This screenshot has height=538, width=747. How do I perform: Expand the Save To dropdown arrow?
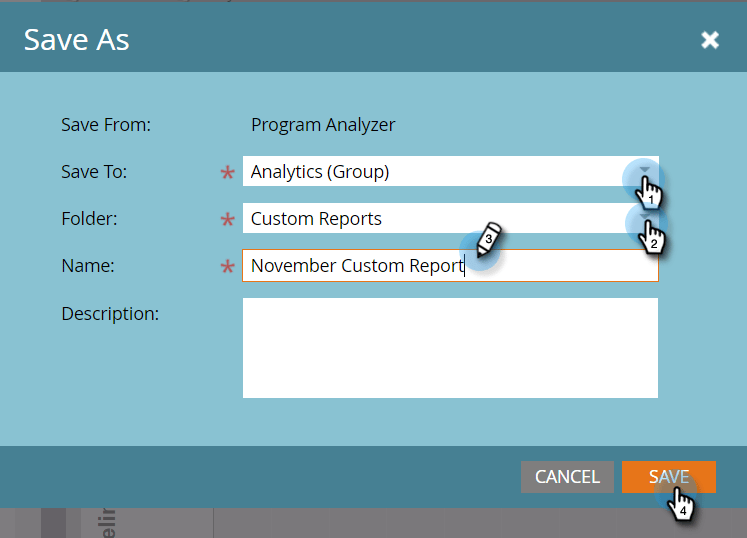[645, 171]
